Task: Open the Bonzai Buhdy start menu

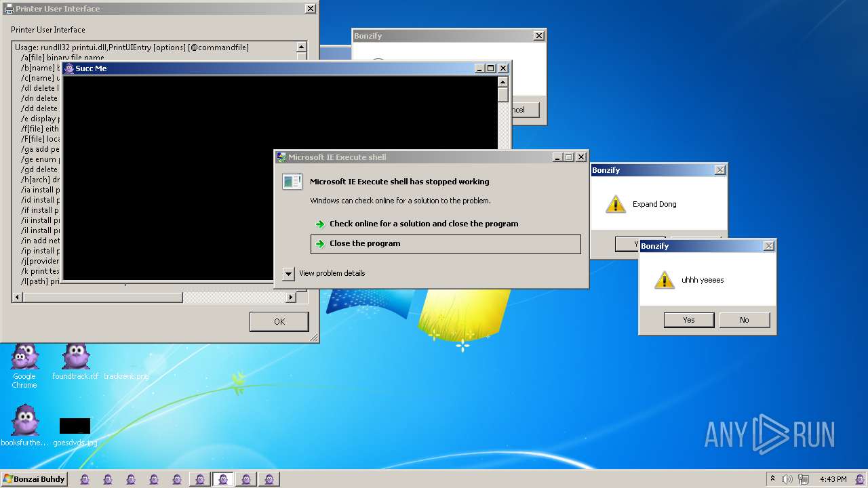Action: point(34,479)
